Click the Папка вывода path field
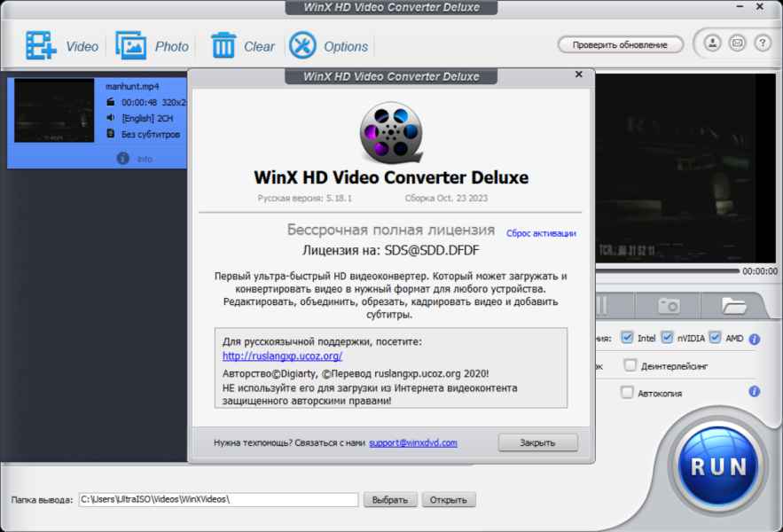 pyautogui.click(x=219, y=499)
